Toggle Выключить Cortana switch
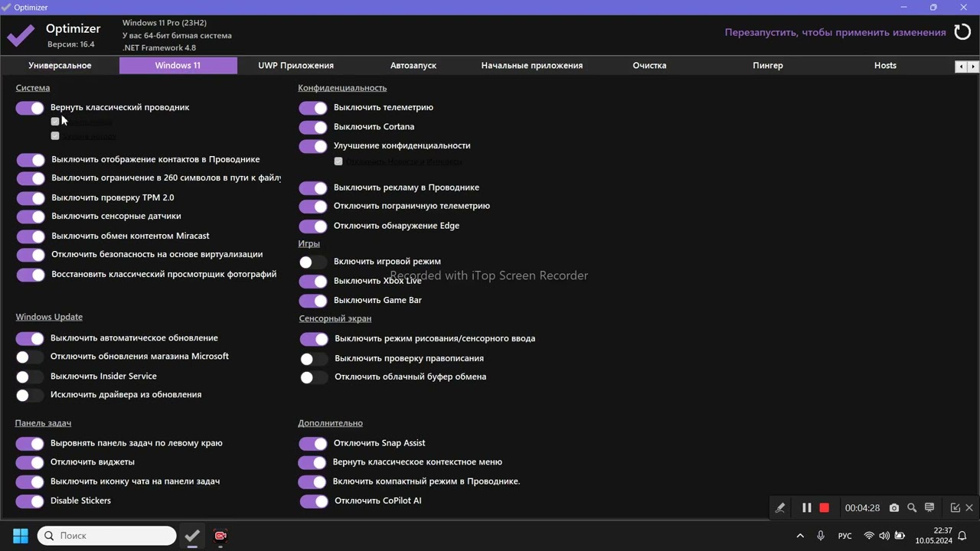 coord(313,127)
